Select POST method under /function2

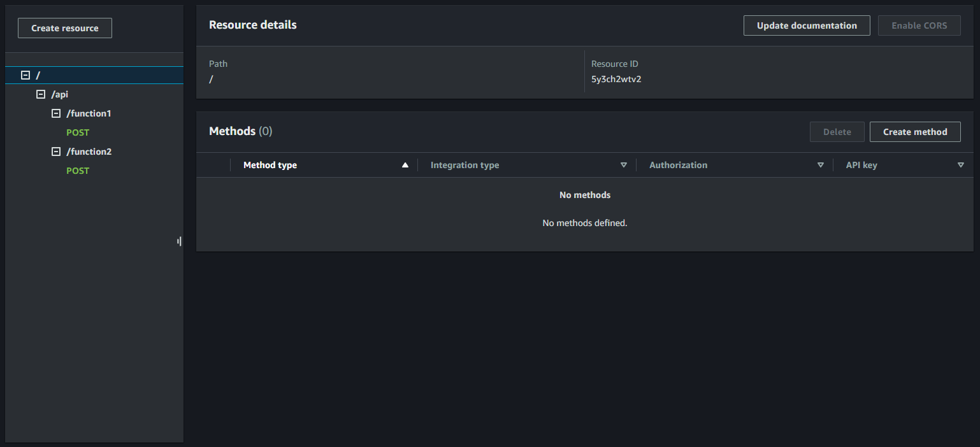coord(78,171)
